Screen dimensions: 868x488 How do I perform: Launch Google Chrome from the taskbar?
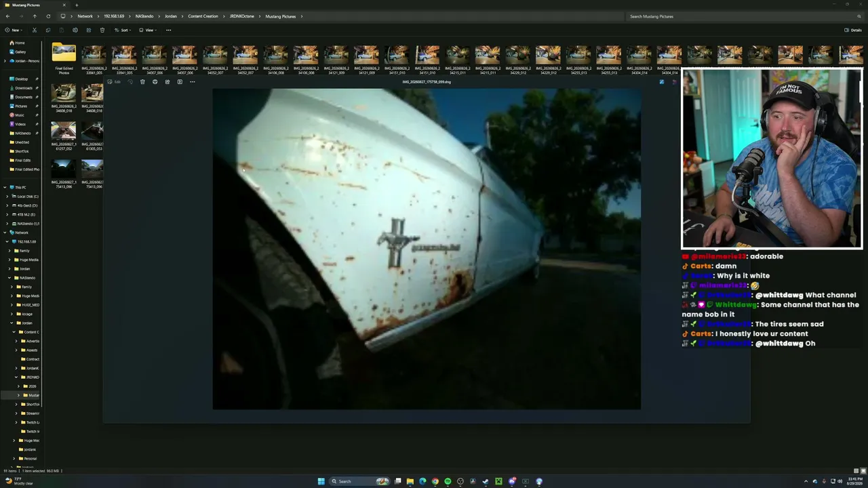[435, 481]
